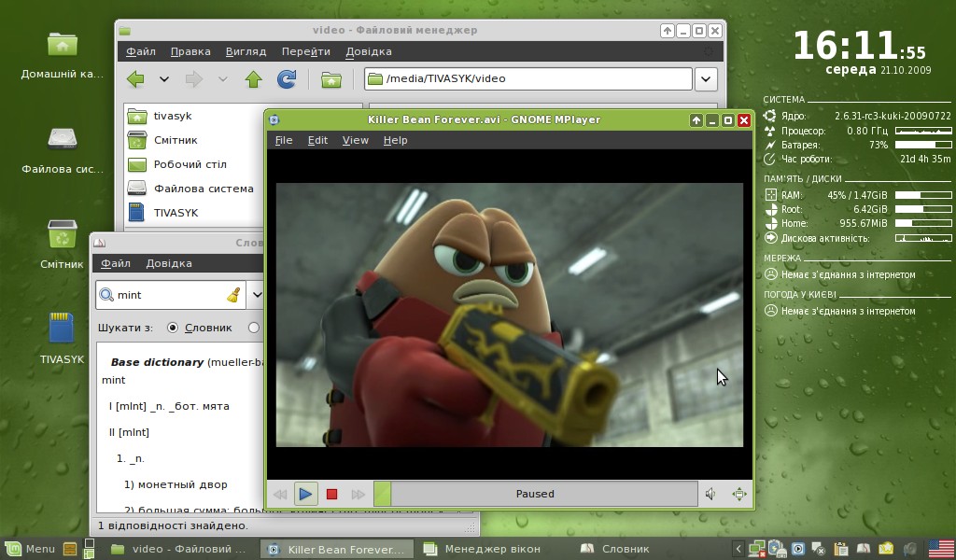Open back history dropdown arrow in file manager
The width and height of the screenshot is (956, 560).
[x=164, y=79]
